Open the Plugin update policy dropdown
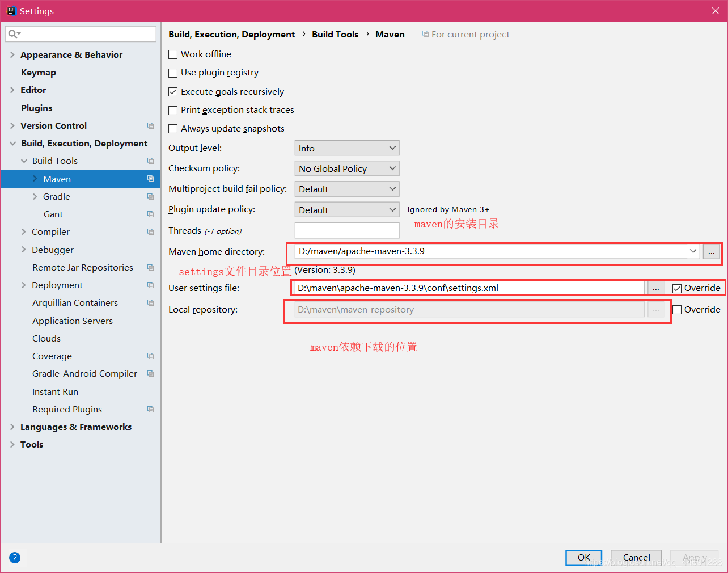The image size is (728, 573). tap(347, 210)
